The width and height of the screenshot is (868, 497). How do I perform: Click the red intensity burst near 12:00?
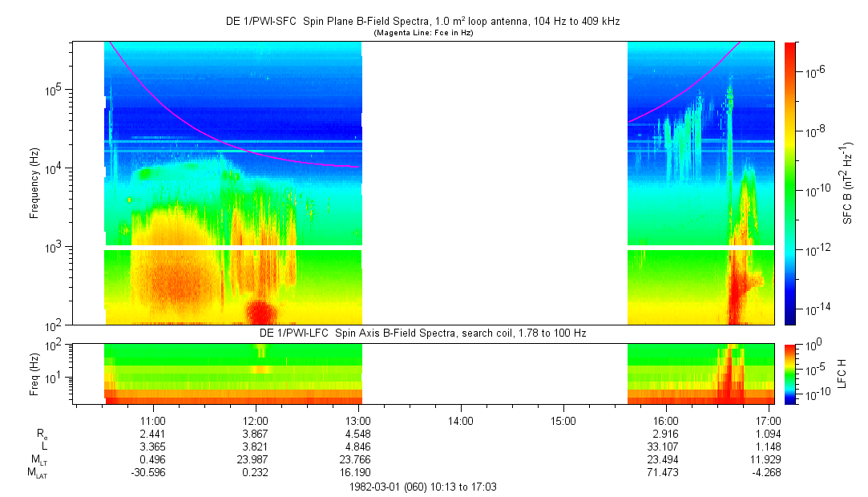click(x=259, y=312)
